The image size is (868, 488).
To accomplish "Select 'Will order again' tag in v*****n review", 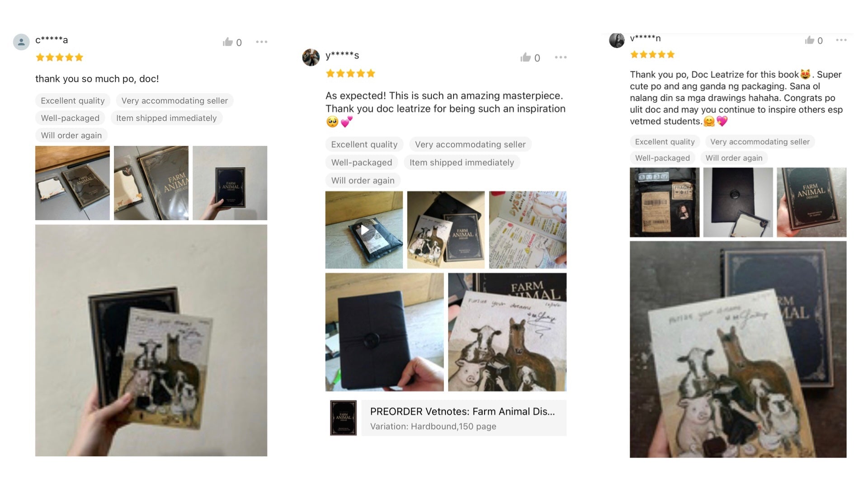I will click(734, 158).
